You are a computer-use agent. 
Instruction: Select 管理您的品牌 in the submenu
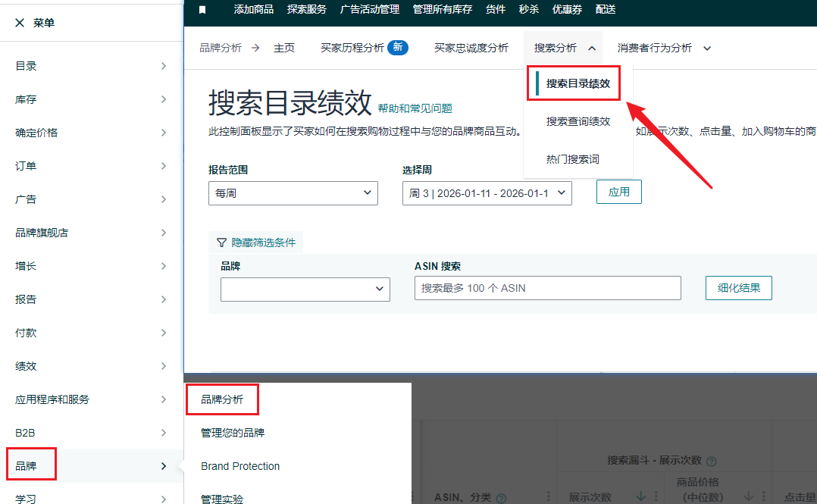tap(233, 433)
